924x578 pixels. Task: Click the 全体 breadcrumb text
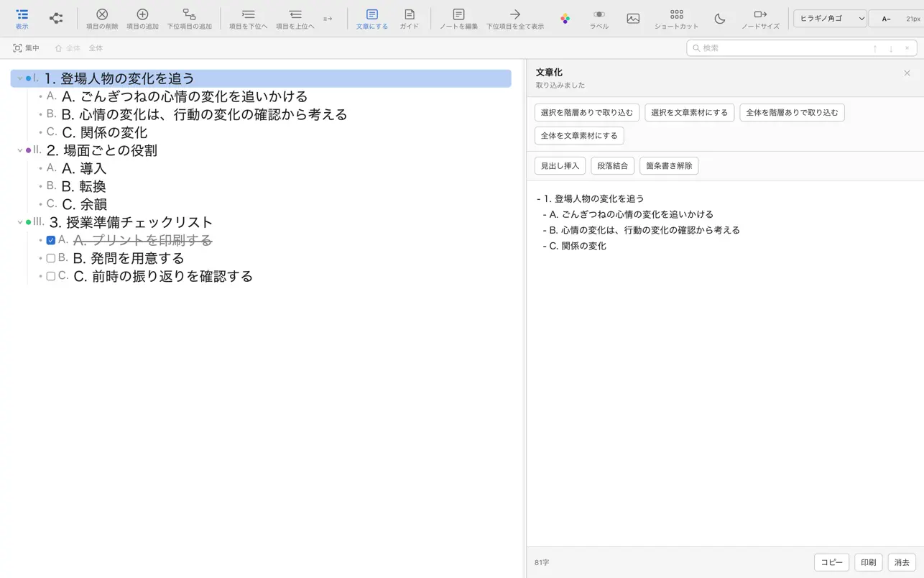click(96, 48)
